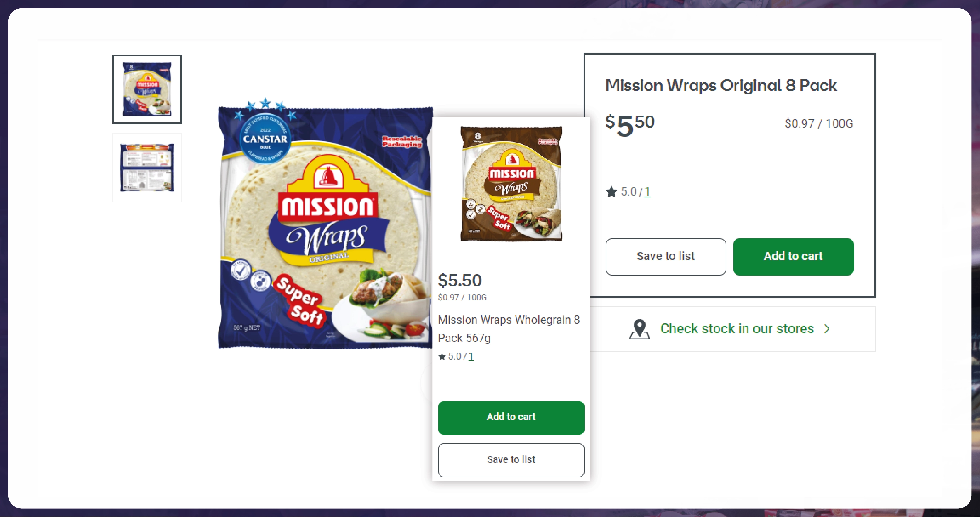Click the Mission Wraps Original 8 Pack title
Screen dimensions: 980x517
point(721,86)
